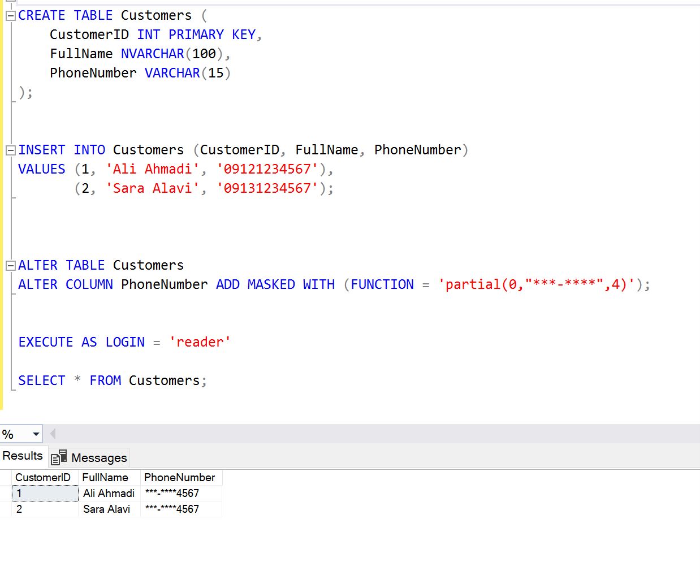Click the horizontal scrollbar left arrow
The width and height of the screenshot is (700, 588).
click(x=53, y=434)
